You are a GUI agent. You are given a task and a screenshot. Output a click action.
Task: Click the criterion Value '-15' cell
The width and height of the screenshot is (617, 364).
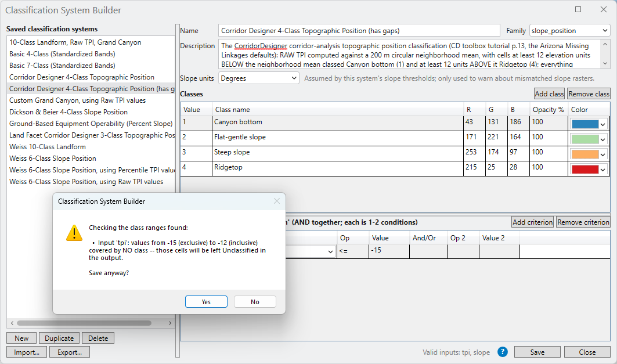click(x=389, y=251)
